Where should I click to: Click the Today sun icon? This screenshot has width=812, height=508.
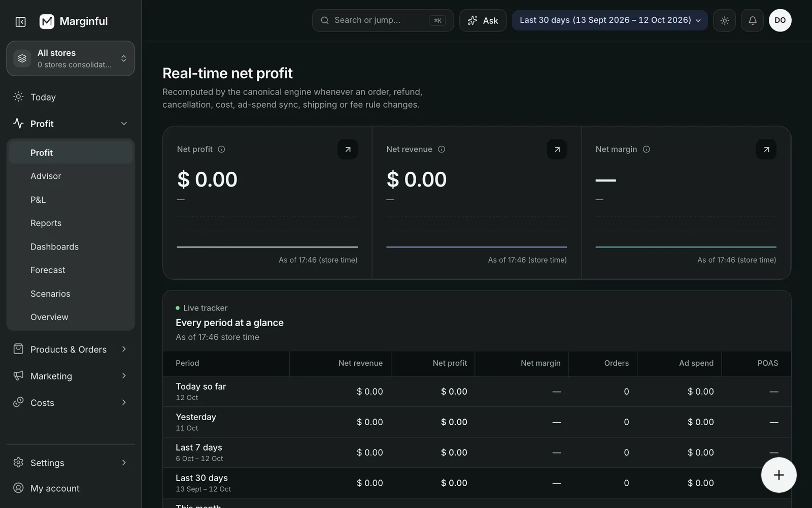tap(18, 97)
